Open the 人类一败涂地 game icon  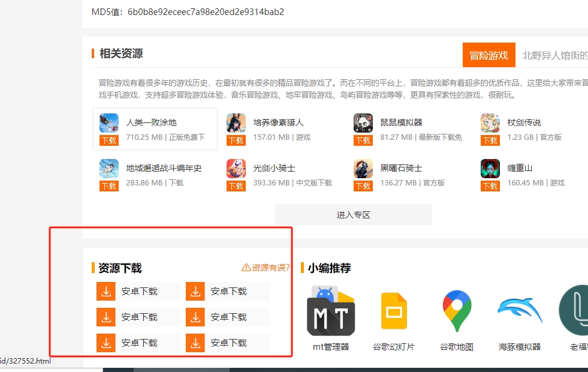click(x=108, y=123)
